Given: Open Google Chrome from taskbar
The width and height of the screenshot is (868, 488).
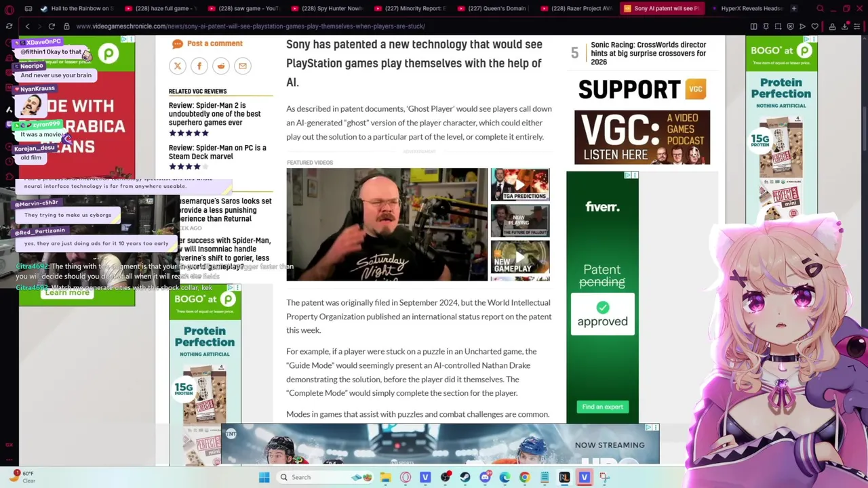Looking at the screenshot, I should (524, 477).
